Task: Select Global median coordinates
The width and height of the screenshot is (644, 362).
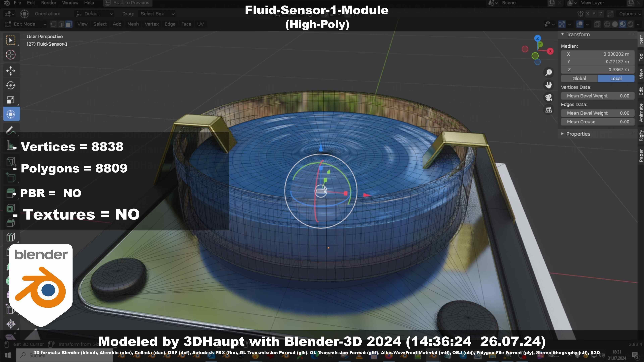Action: pyautogui.click(x=579, y=78)
